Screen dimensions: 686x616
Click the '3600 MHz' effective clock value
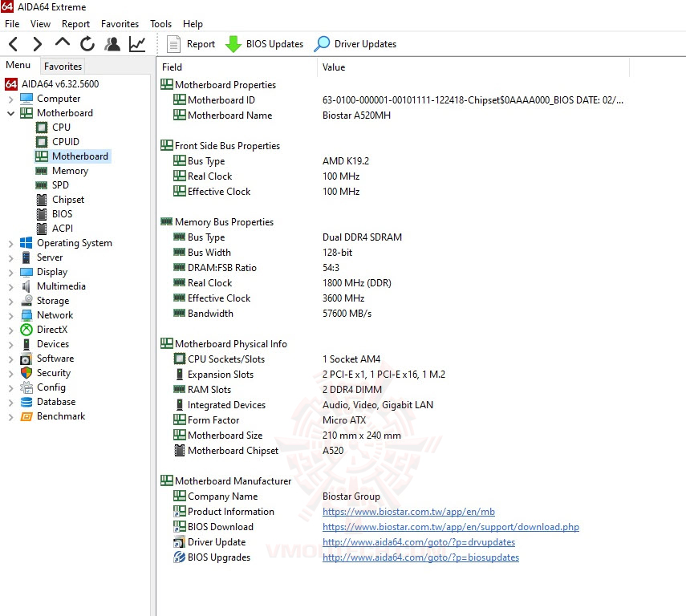(x=343, y=298)
